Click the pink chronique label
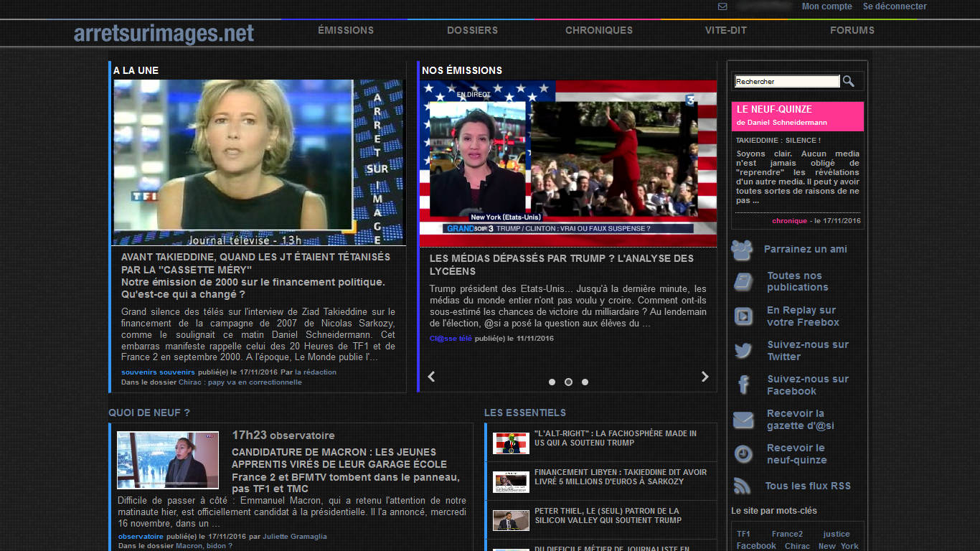 click(x=789, y=221)
